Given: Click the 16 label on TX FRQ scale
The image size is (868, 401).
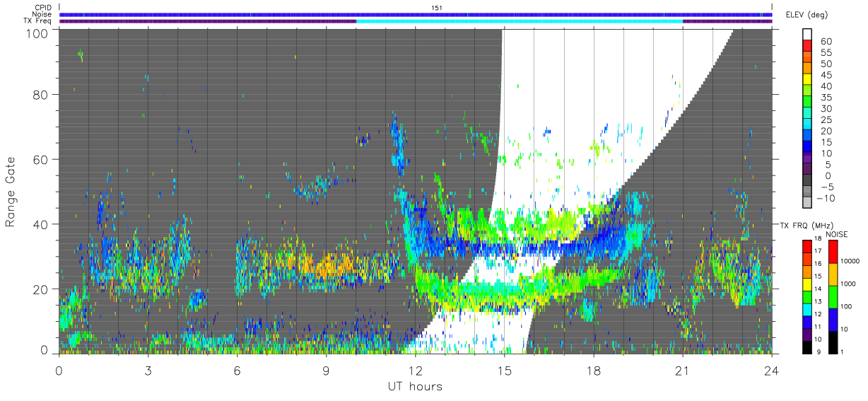Looking at the screenshot, I should click(x=816, y=264).
